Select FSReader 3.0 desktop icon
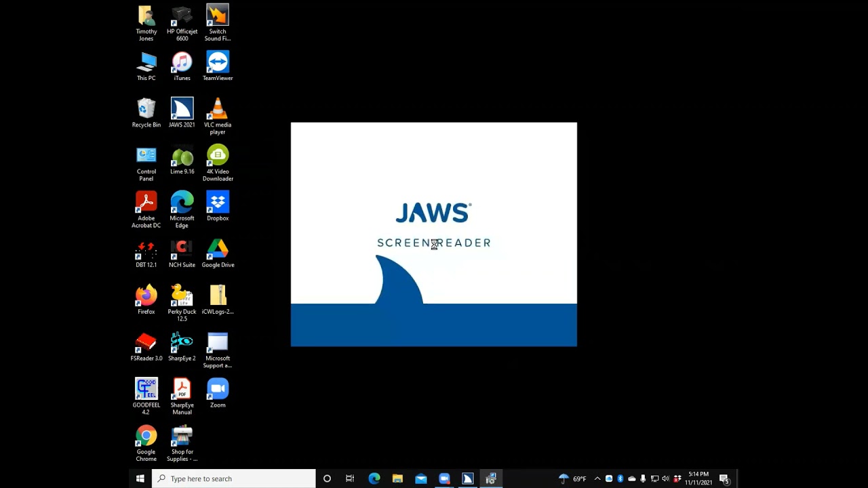The width and height of the screenshot is (868, 488). tap(146, 347)
